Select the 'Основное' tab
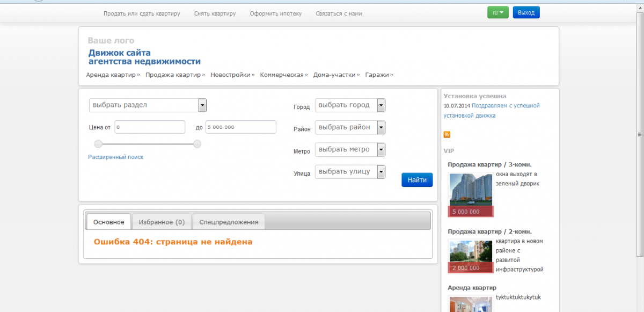644x312 pixels. tap(109, 222)
